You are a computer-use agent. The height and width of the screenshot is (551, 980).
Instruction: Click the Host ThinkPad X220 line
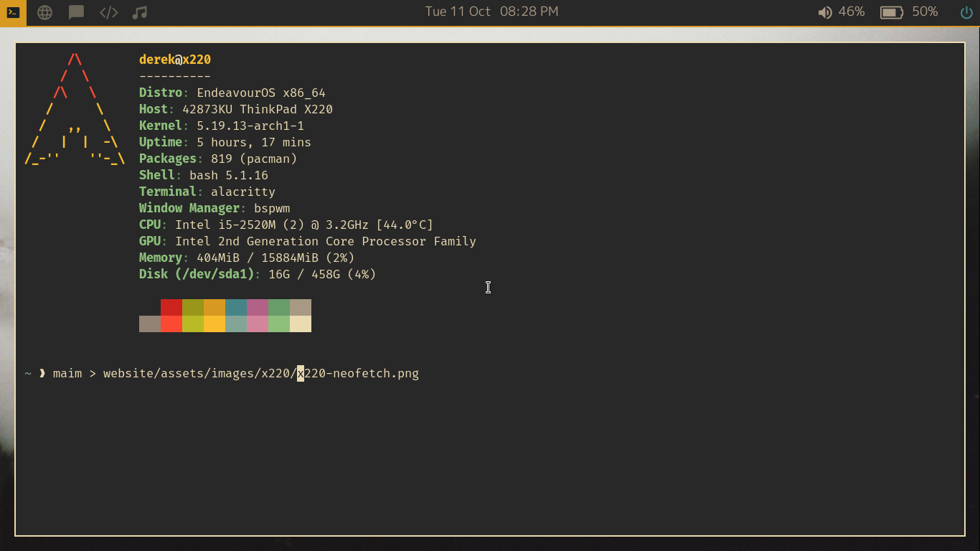[x=236, y=109]
